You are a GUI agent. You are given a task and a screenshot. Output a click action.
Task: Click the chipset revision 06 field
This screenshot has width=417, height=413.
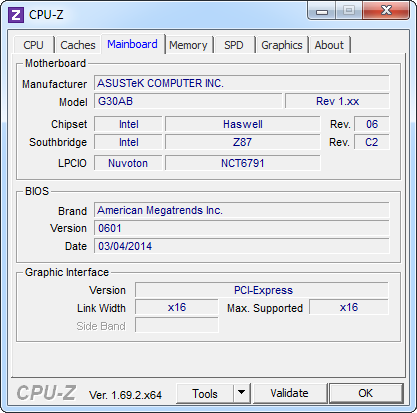[372, 124]
